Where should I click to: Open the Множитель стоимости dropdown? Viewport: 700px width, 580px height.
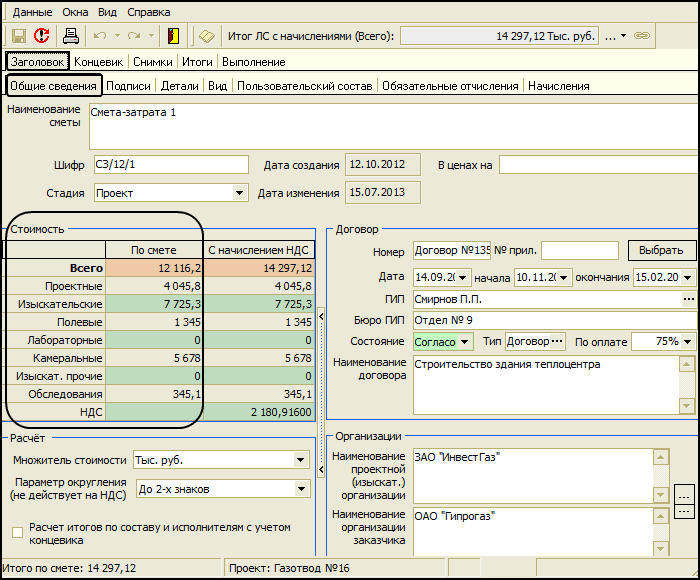tap(300, 460)
